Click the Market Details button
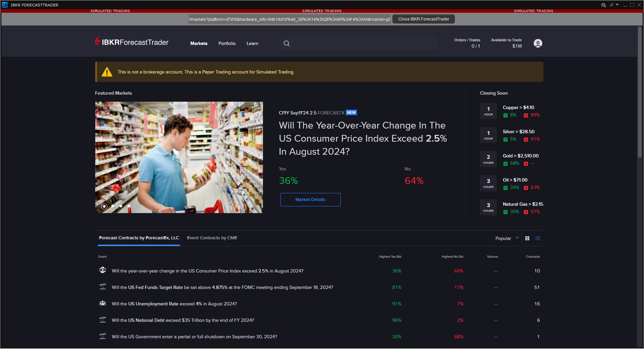This screenshot has width=644, height=349. 310,200
